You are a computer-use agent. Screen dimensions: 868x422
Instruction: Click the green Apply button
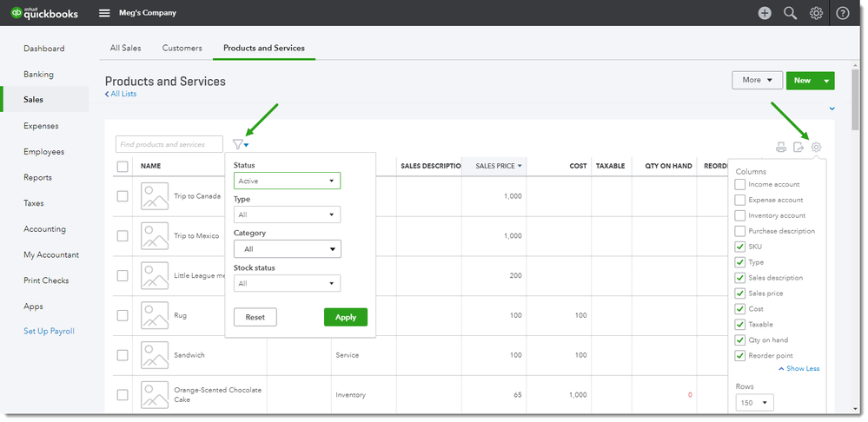tap(346, 317)
